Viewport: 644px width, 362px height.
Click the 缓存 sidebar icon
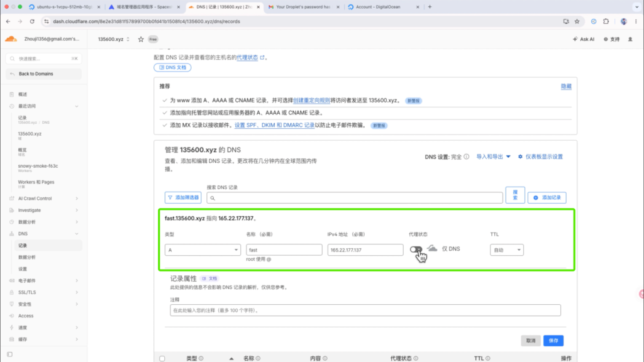[11, 339]
